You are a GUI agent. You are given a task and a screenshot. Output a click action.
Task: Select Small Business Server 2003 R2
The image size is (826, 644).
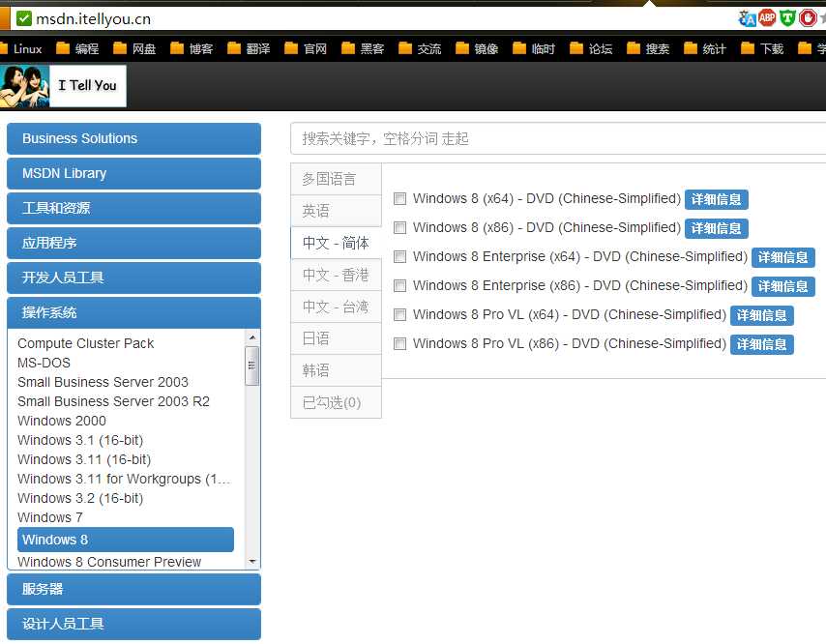pos(113,401)
